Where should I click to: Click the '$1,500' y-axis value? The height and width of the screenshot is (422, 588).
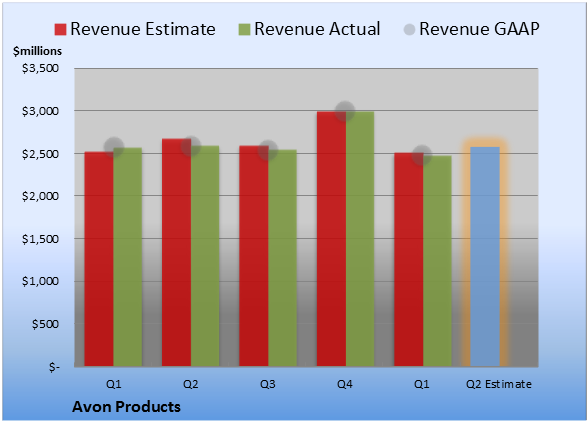pos(40,239)
